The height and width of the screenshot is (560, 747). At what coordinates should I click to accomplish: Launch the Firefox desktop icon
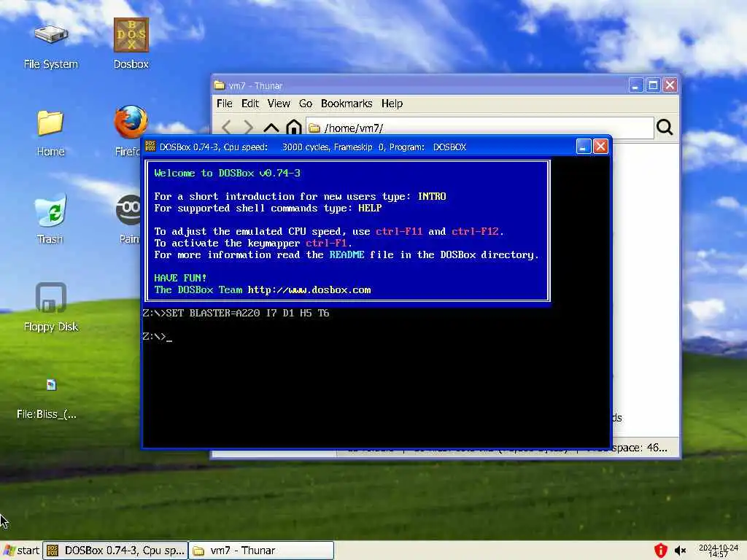[131, 122]
